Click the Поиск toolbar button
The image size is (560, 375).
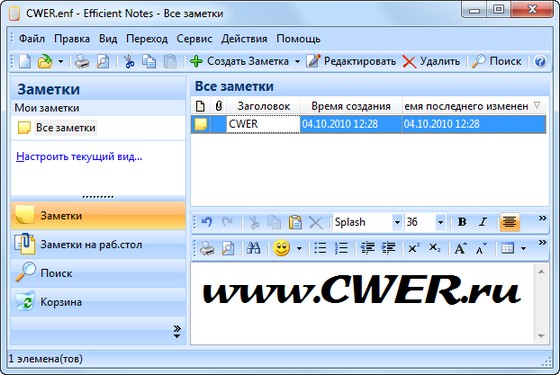coord(497,61)
